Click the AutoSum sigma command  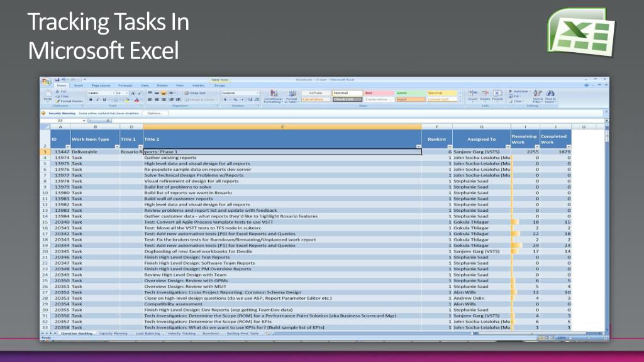pyautogui.click(x=518, y=92)
